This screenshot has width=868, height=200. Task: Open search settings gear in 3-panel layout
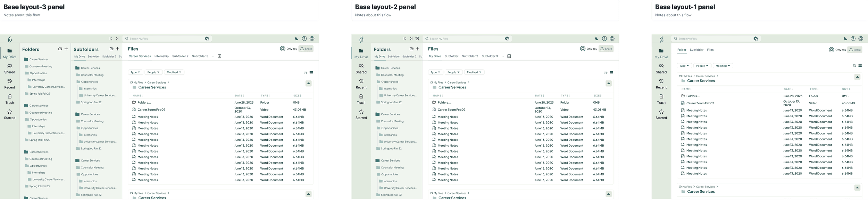pyautogui.click(x=207, y=39)
